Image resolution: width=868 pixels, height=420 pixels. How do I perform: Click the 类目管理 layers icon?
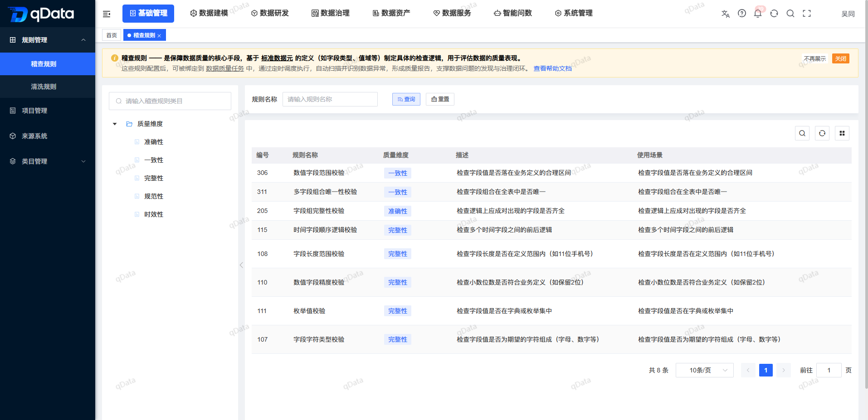13,161
